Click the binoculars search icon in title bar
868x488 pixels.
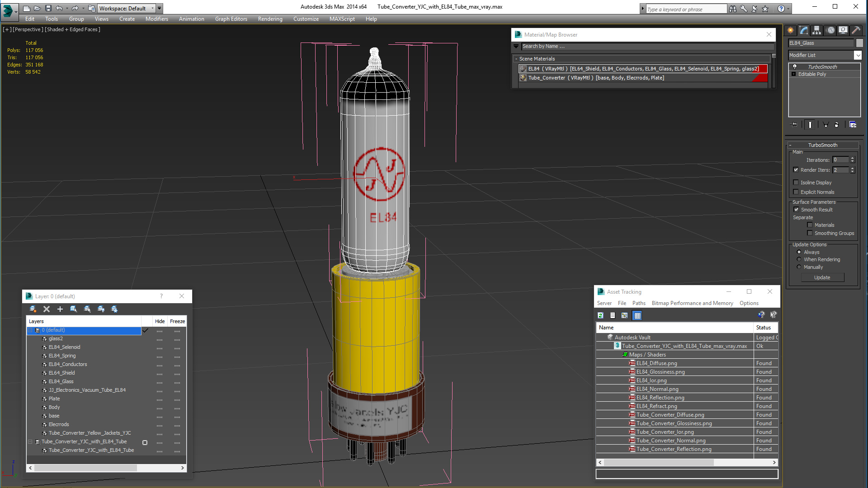coord(732,9)
